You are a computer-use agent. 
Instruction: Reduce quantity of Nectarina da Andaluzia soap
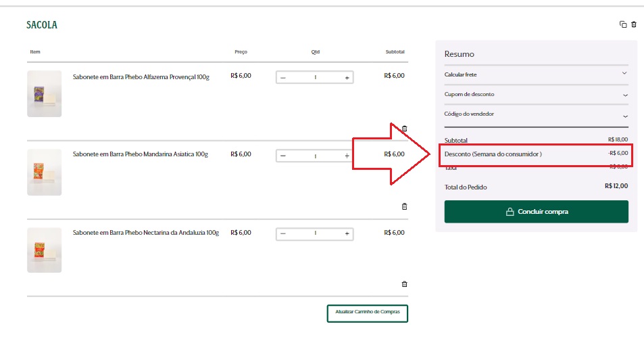click(x=283, y=233)
